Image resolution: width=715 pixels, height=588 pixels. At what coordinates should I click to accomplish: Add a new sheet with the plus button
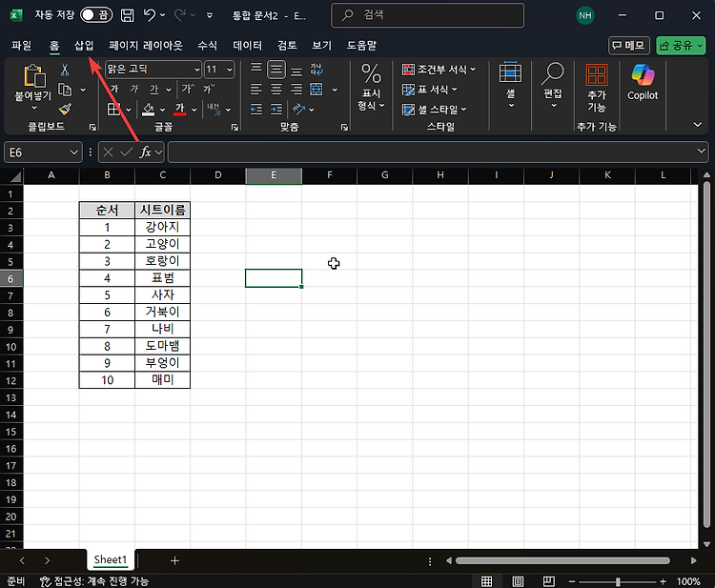[174, 560]
